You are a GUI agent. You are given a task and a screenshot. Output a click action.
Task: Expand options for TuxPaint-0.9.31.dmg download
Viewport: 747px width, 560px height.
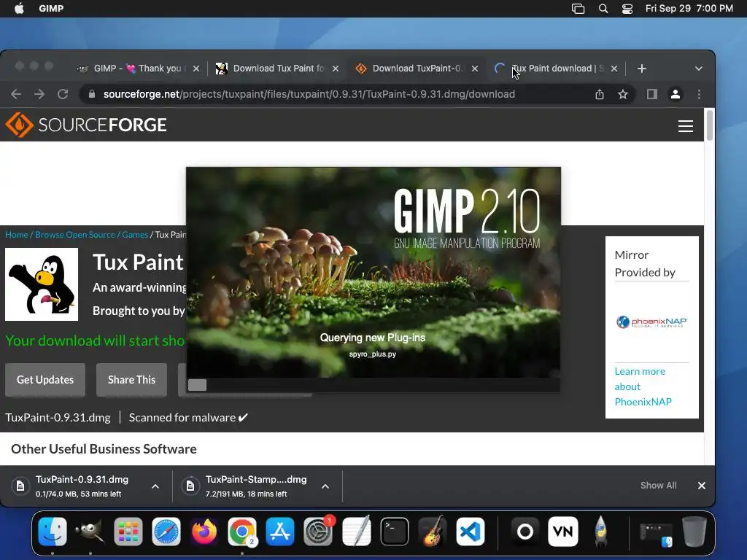coord(155,486)
